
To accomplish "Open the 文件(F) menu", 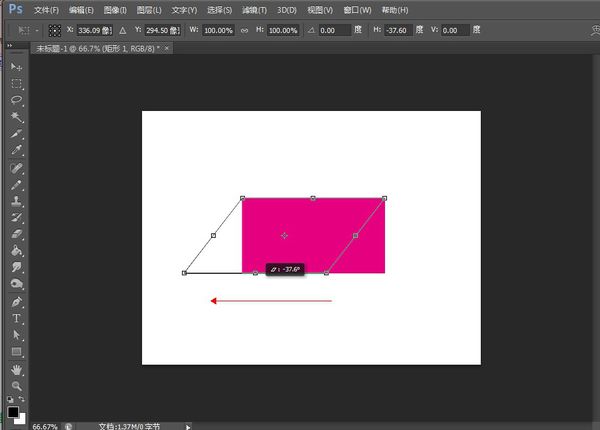I will (x=47, y=10).
